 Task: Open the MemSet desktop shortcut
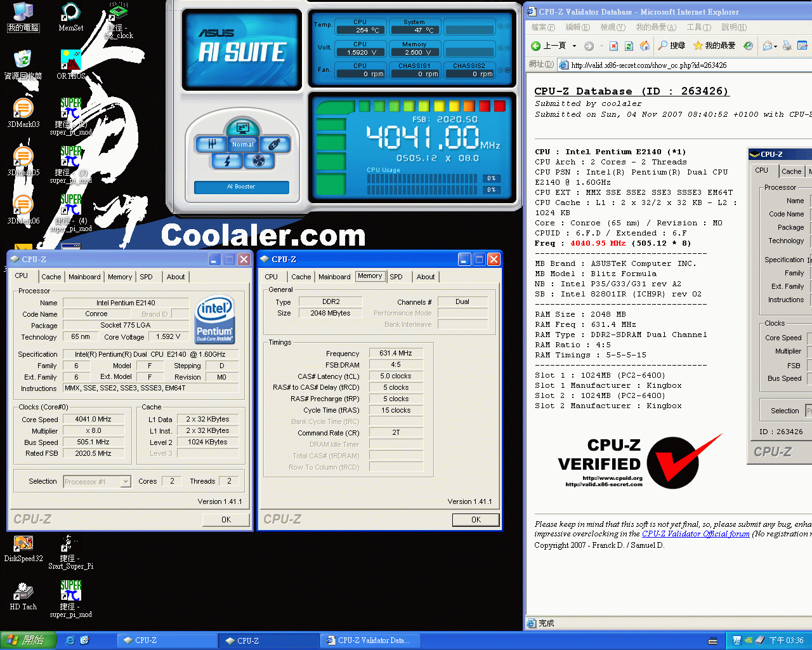70,17
